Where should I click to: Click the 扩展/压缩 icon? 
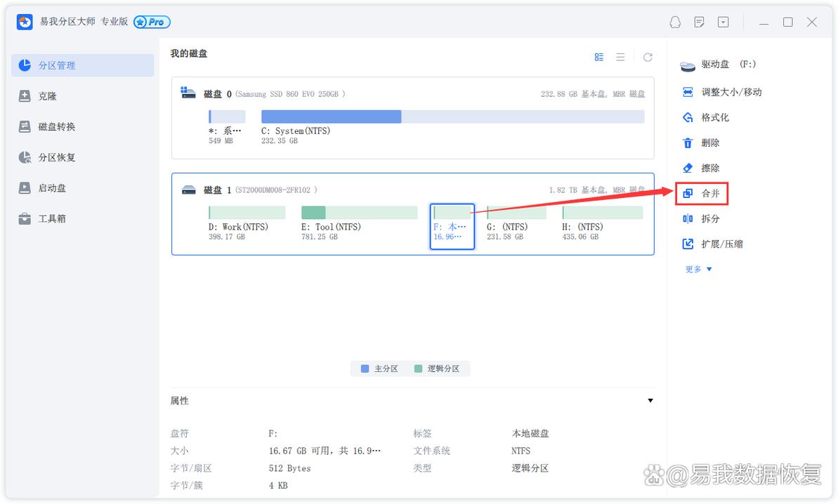(x=688, y=244)
